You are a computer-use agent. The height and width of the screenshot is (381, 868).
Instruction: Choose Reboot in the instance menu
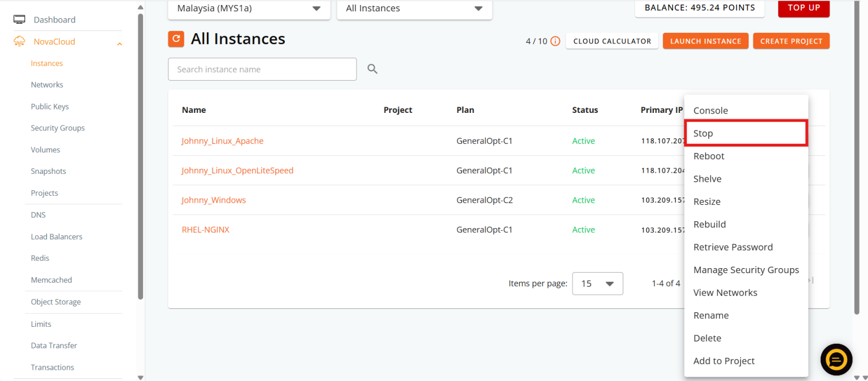[709, 156]
